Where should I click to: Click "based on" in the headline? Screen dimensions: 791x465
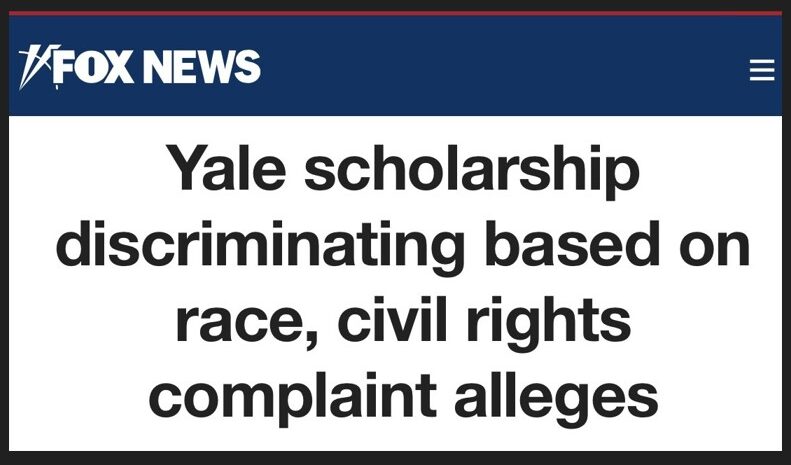click(x=617, y=243)
